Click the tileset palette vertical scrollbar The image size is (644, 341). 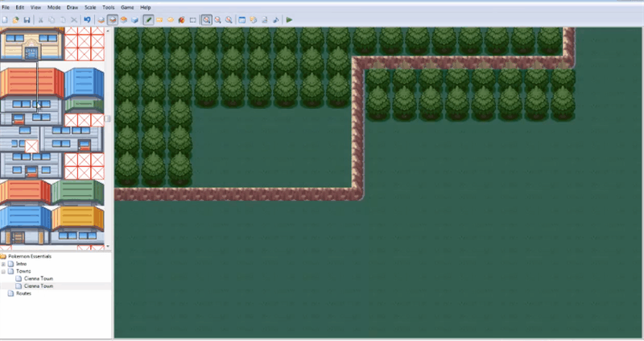tap(108, 119)
